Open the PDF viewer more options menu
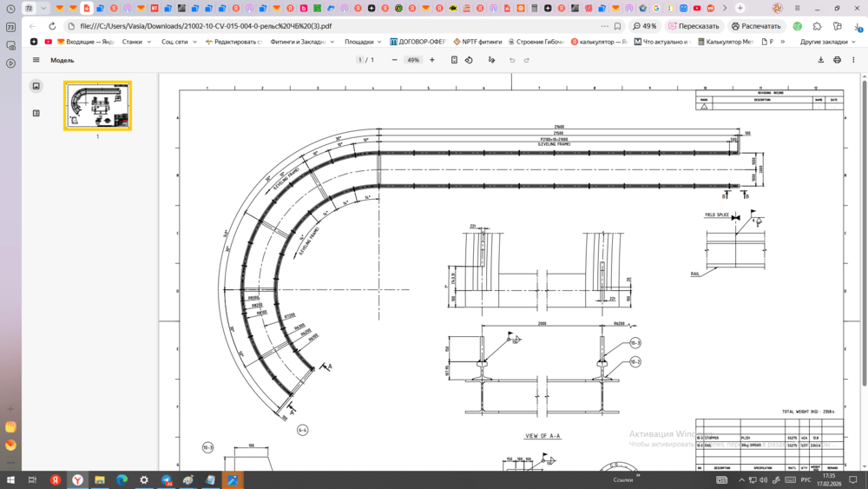Viewport: 868px width, 489px height. (x=853, y=60)
